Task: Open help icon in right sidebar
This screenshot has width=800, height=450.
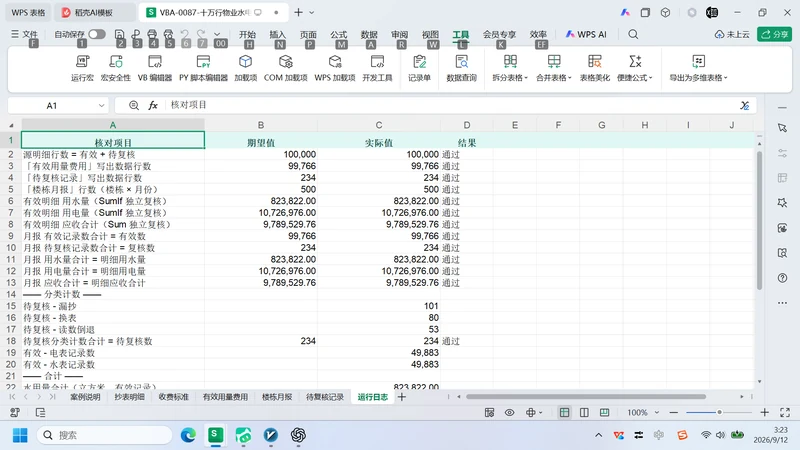Action: coord(782,278)
